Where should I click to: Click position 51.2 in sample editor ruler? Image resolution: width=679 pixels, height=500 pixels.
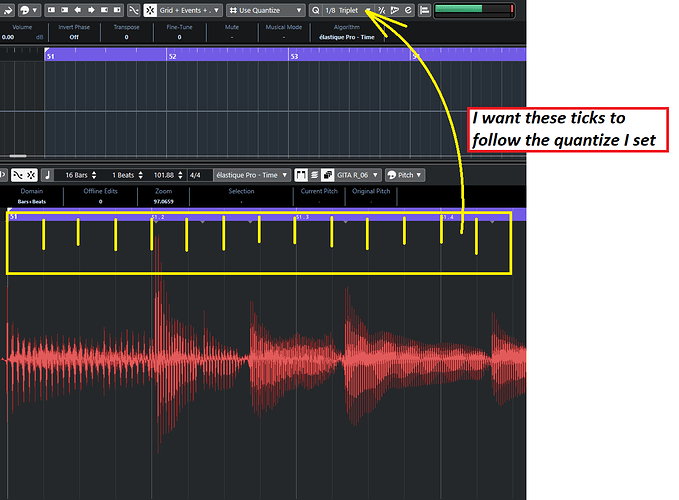coord(158,217)
